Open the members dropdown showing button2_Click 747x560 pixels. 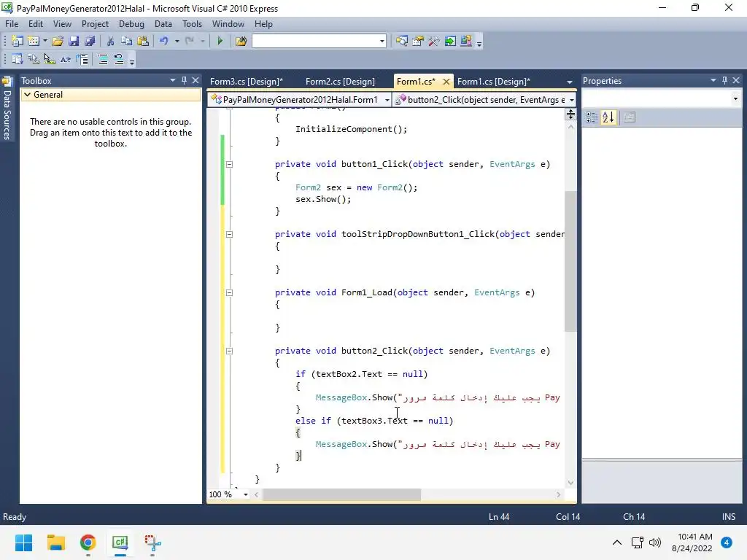coord(572,100)
